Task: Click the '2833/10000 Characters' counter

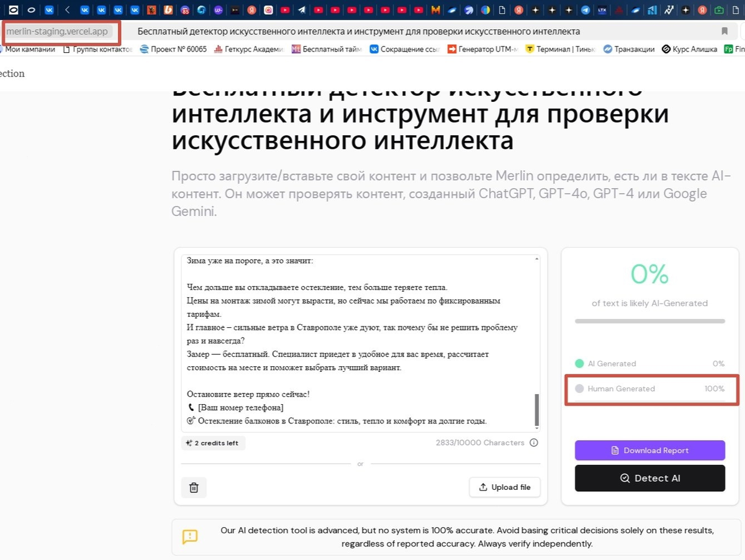Action: pyautogui.click(x=480, y=443)
